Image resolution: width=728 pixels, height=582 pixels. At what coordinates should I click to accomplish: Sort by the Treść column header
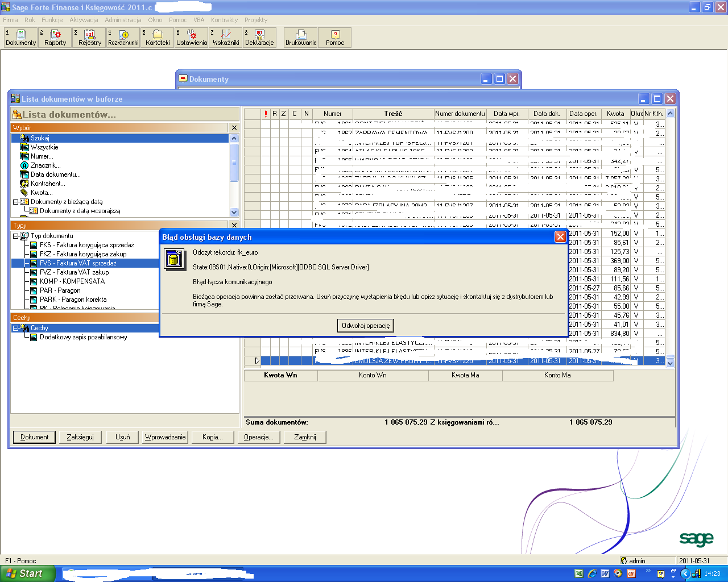coord(393,114)
